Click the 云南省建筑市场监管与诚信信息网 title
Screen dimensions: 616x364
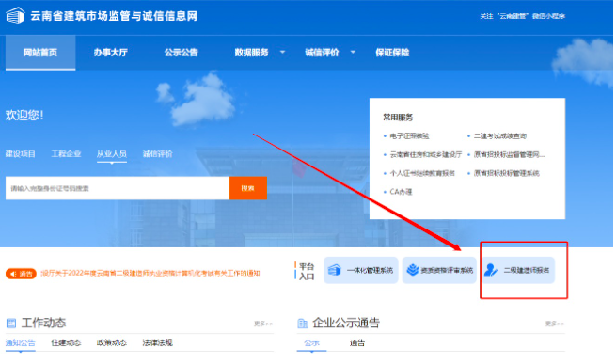pos(114,16)
